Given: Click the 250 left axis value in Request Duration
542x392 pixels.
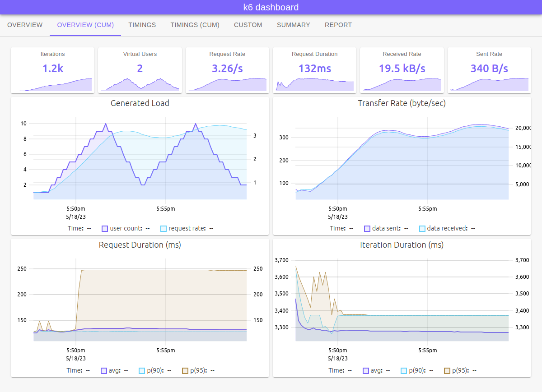Looking at the screenshot, I should 22,269.
